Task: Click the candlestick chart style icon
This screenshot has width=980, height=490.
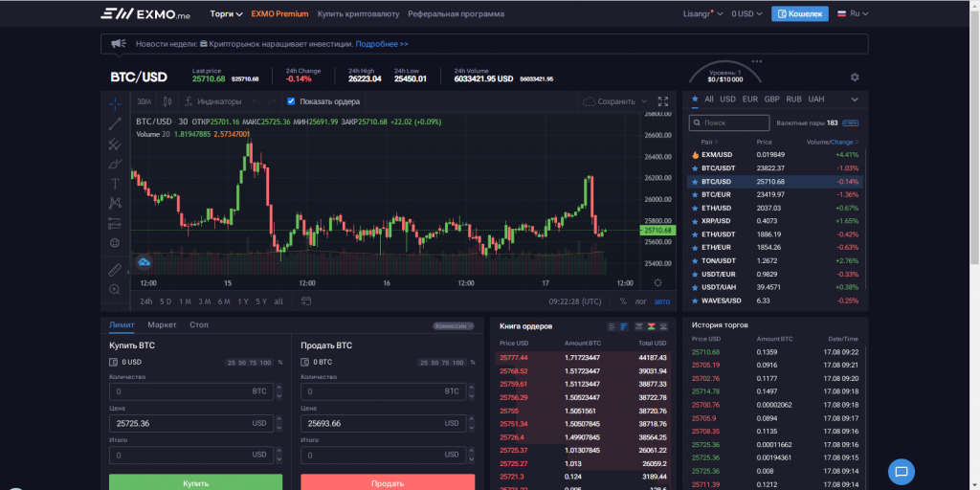Action: (167, 101)
